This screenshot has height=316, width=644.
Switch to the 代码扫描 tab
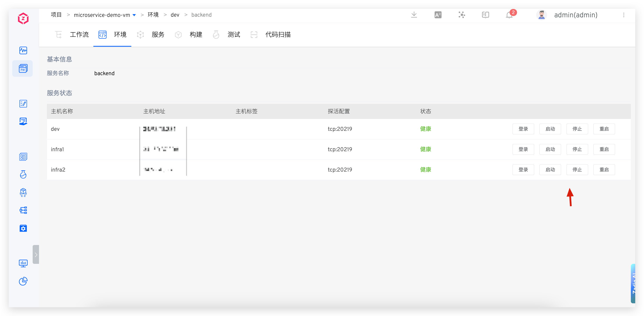point(278,34)
